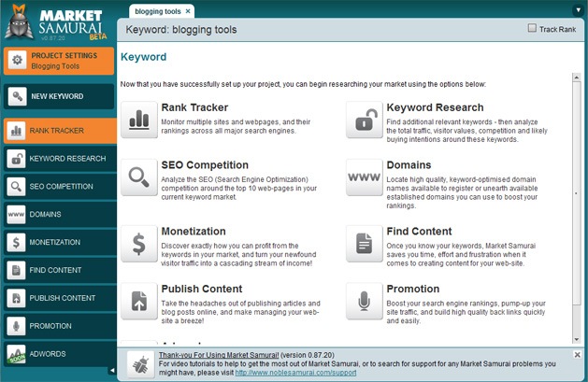Dismiss the footer notice with X
Image resolution: width=588 pixels, height=382 pixels.
coord(578,354)
